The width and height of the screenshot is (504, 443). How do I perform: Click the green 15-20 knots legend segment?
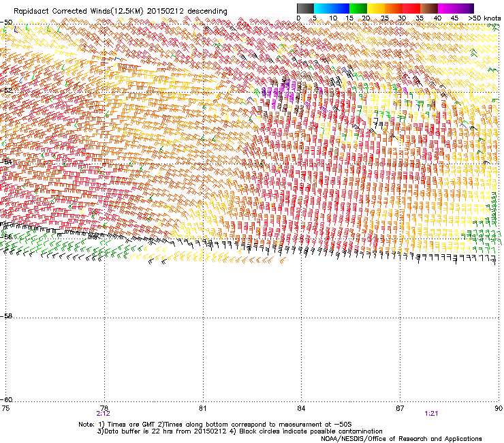point(358,8)
